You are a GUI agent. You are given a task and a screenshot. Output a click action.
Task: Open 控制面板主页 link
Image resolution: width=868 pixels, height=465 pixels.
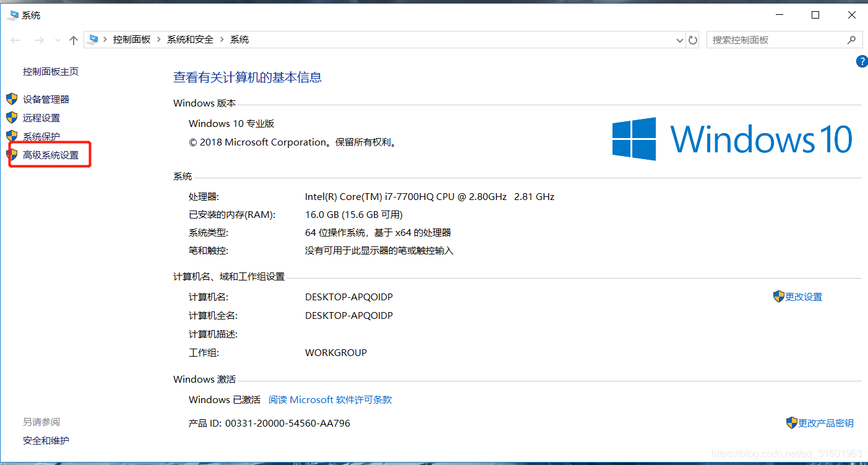point(51,71)
